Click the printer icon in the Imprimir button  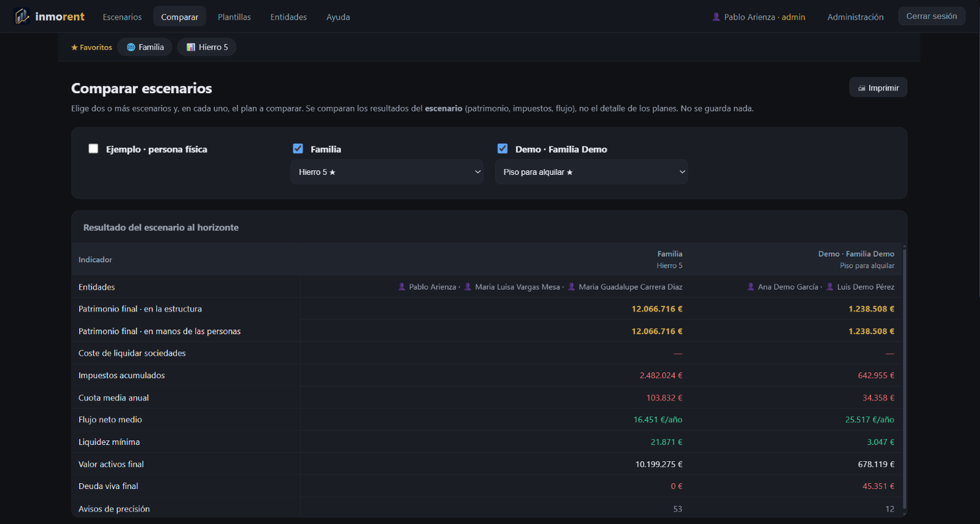click(x=862, y=87)
